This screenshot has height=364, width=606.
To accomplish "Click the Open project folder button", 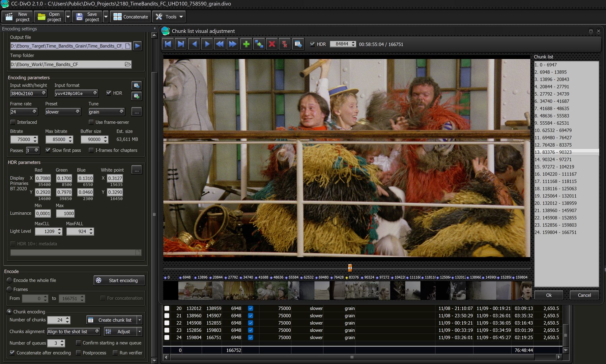I will [49, 17].
